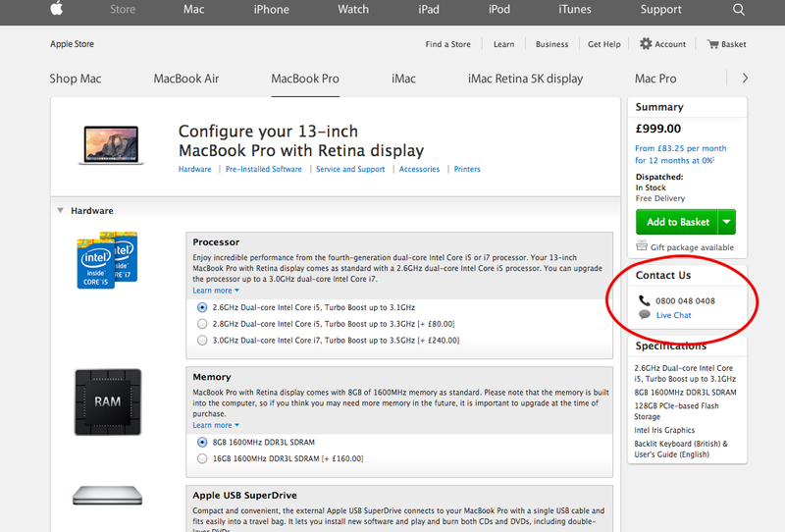Open the Store menu item
This screenshot has width=785, height=532.
[x=123, y=10]
